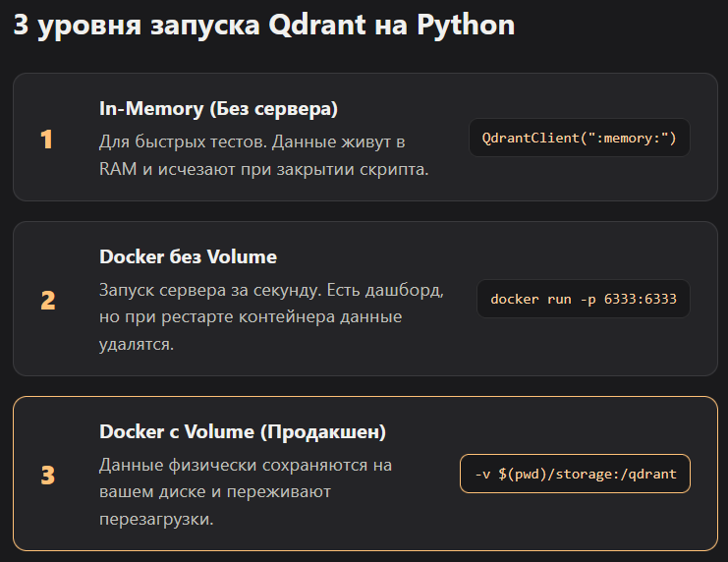728x562 pixels.
Task: Click the number 2 step label
Action: [48, 300]
